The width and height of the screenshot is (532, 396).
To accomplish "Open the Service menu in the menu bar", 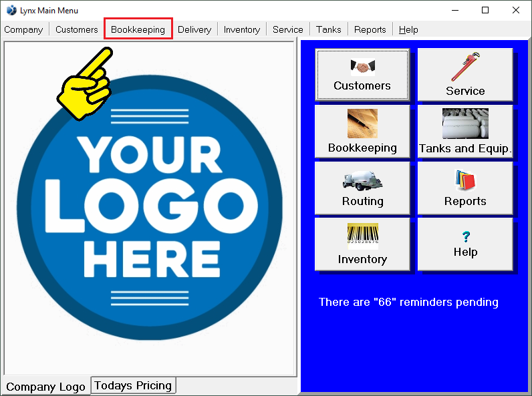I will pos(287,30).
